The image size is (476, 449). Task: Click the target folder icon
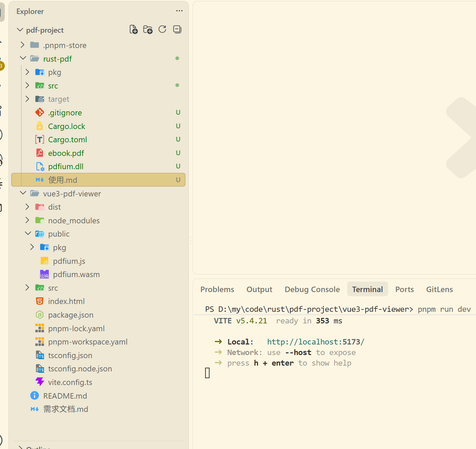pyautogui.click(x=40, y=99)
